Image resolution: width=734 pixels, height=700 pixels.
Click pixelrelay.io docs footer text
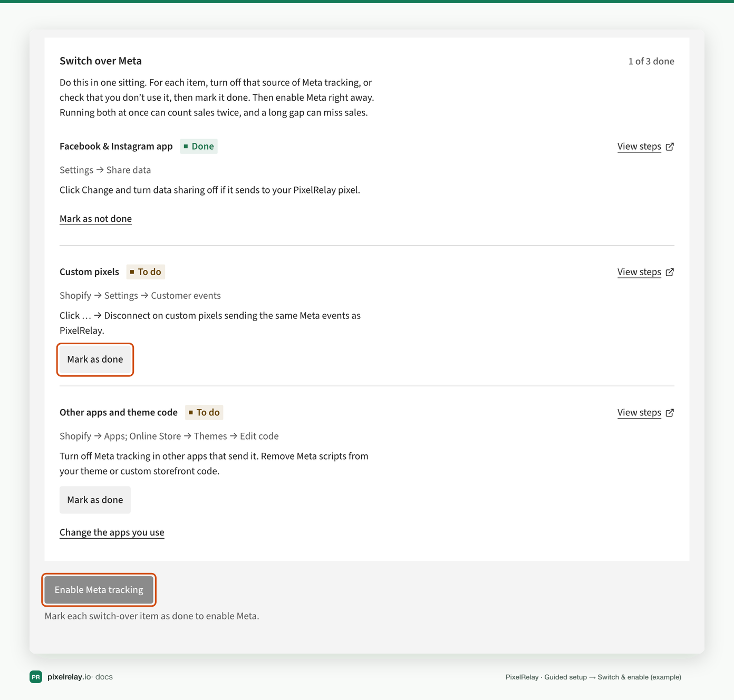pyautogui.click(x=80, y=677)
